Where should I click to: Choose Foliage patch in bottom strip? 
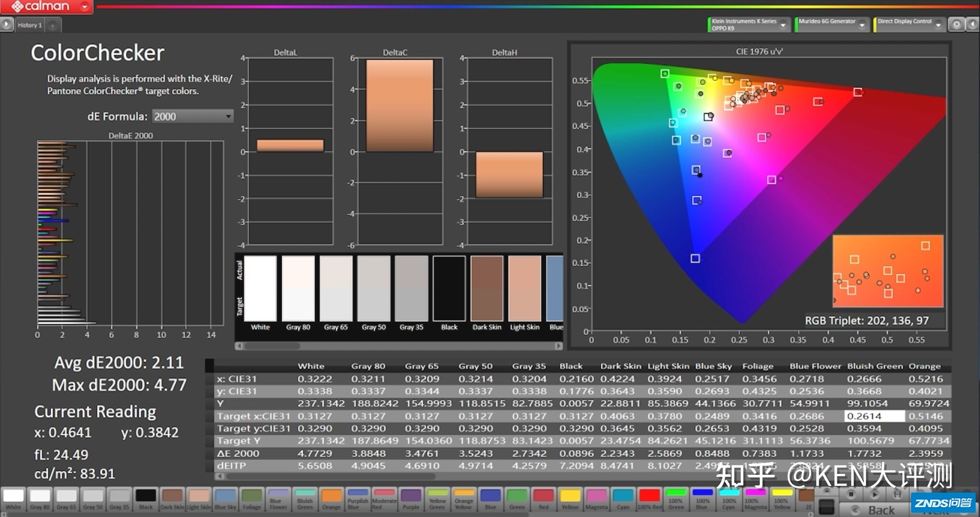click(252, 499)
